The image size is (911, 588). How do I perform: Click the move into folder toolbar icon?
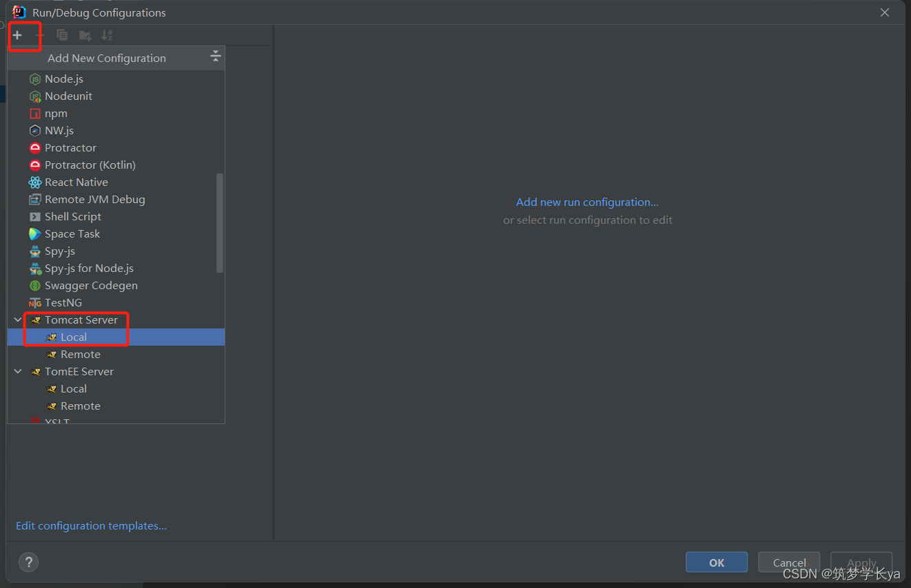tap(85, 35)
